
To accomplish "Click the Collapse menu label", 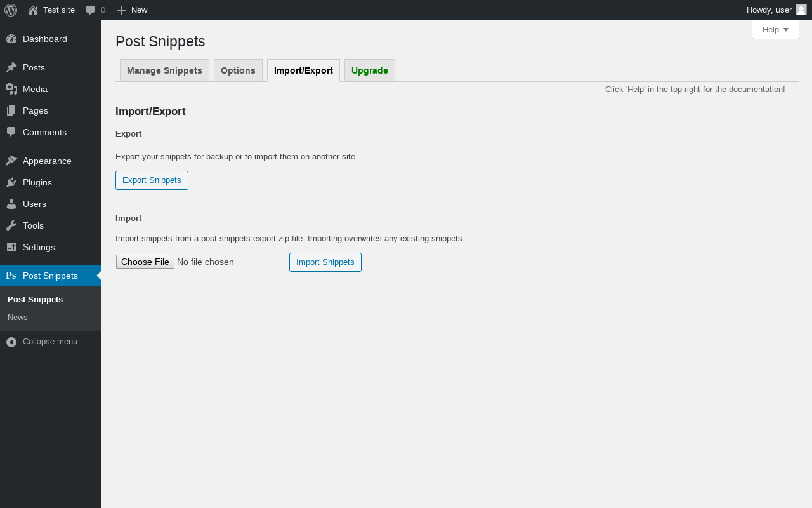I will 50,342.
